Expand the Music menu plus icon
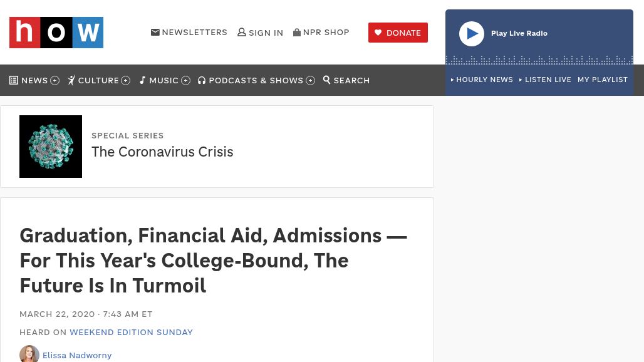Image resolution: width=644 pixels, height=362 pixels. tap(186, 81)
